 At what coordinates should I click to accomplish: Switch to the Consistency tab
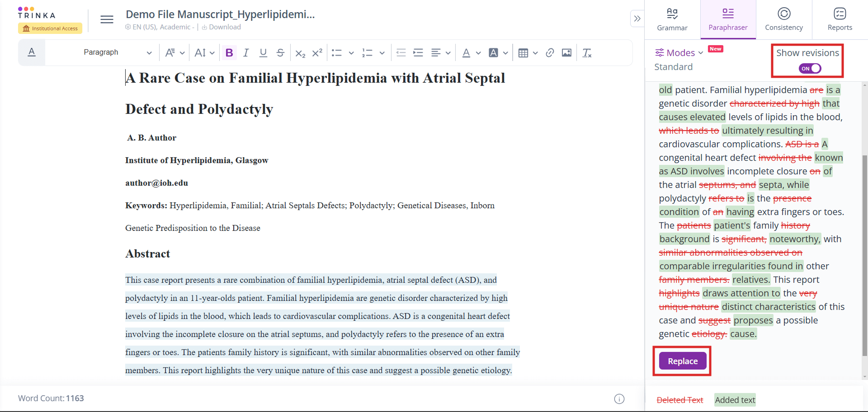pos(784,20)
